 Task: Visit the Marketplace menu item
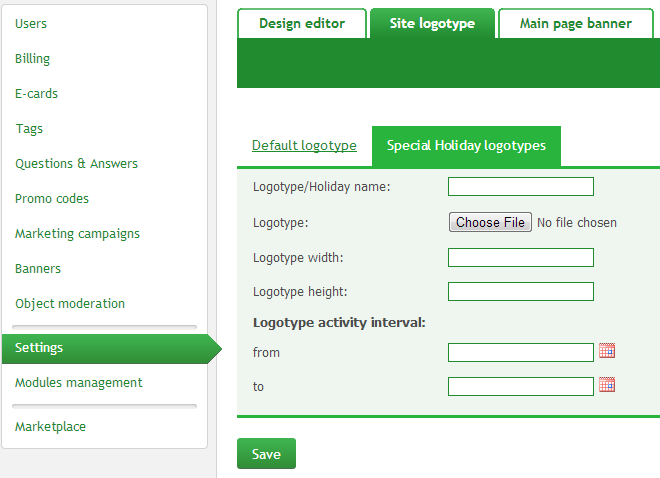(x=51, y=427)
